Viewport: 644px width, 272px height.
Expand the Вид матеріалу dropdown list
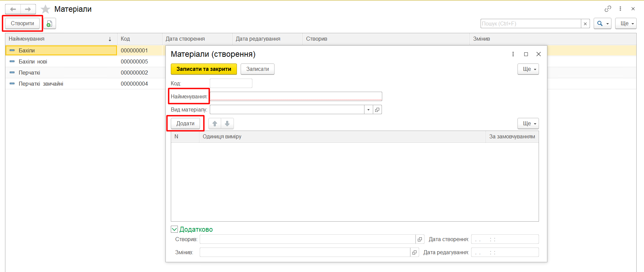pos(368,110)
